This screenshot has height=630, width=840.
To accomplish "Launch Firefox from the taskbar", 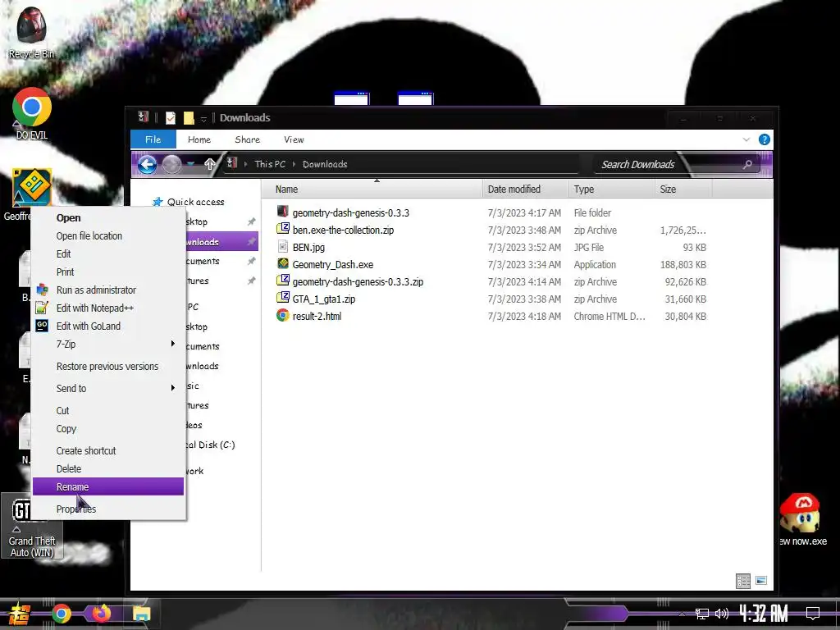I will point(101,614).
